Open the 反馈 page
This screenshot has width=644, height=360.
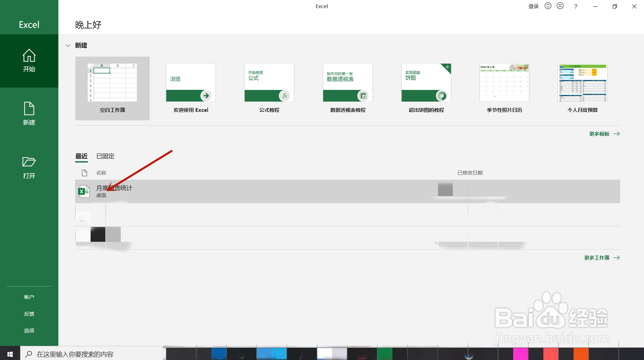tap(29, 314)
